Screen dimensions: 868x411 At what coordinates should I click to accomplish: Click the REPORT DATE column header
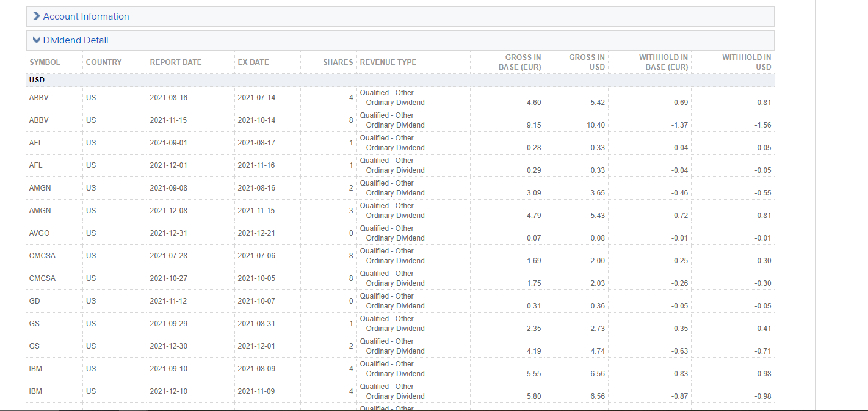176,62
